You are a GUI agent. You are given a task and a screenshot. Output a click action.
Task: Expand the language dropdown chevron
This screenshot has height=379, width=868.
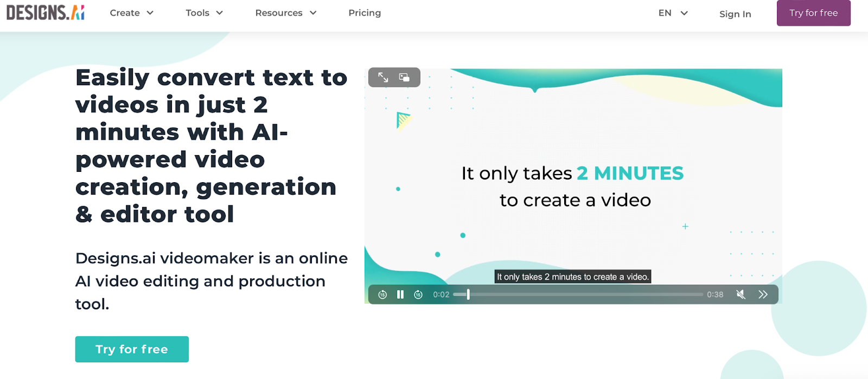684,13
